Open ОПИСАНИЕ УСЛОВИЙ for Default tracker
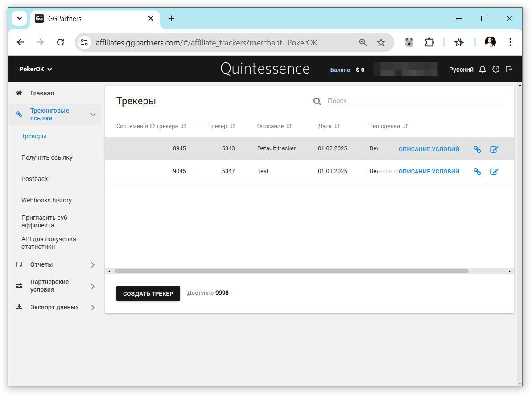Viewport: 532px width, 396px height. coord(429,149)
